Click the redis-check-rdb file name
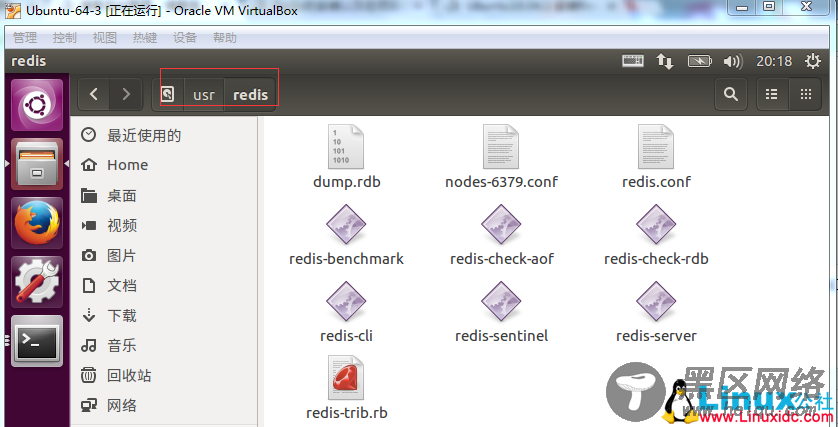 point(656,259)
